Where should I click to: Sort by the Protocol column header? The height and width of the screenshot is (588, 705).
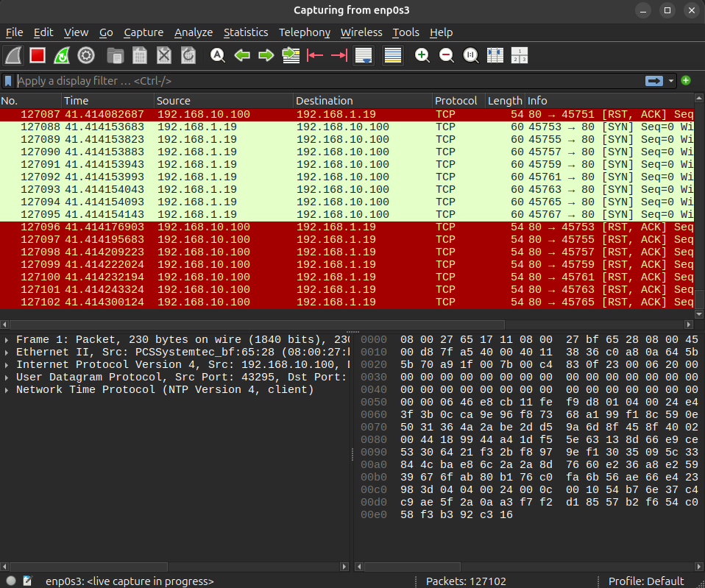click(458, 101)
